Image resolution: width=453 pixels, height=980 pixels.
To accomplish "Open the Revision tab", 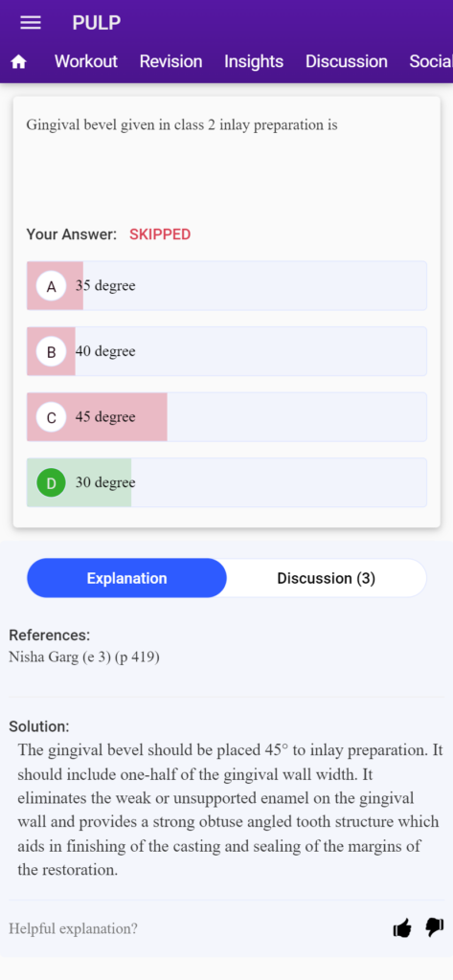I will pyautogui.click(x=170, y=61).
